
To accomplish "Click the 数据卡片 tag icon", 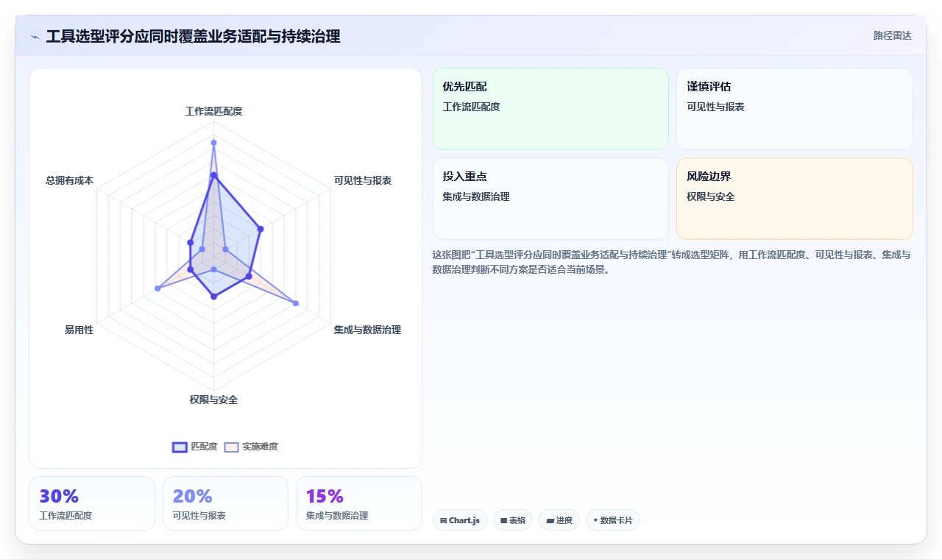I will [x=595, y=520].
